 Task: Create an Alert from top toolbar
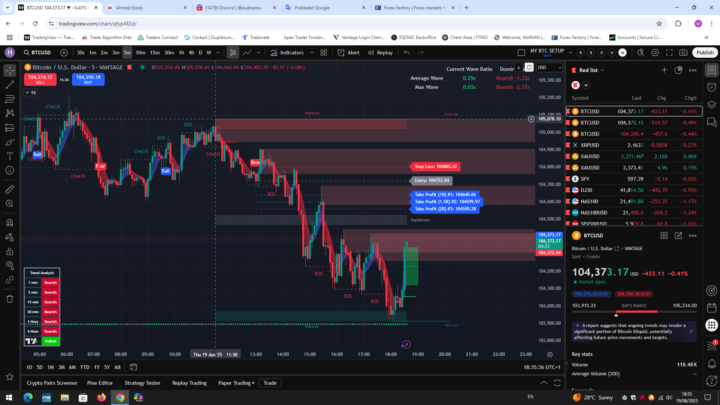pos(349,53)
